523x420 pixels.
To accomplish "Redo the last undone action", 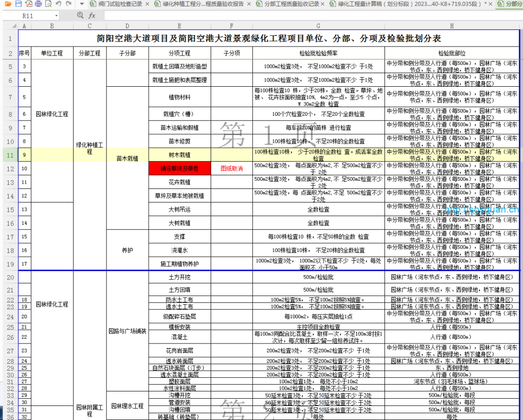I will (x=69, y=4).
